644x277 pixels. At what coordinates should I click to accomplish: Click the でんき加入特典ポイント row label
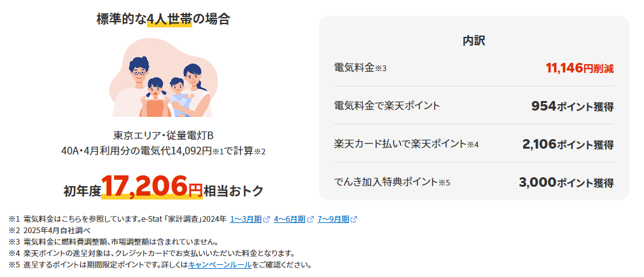(392, 182)
